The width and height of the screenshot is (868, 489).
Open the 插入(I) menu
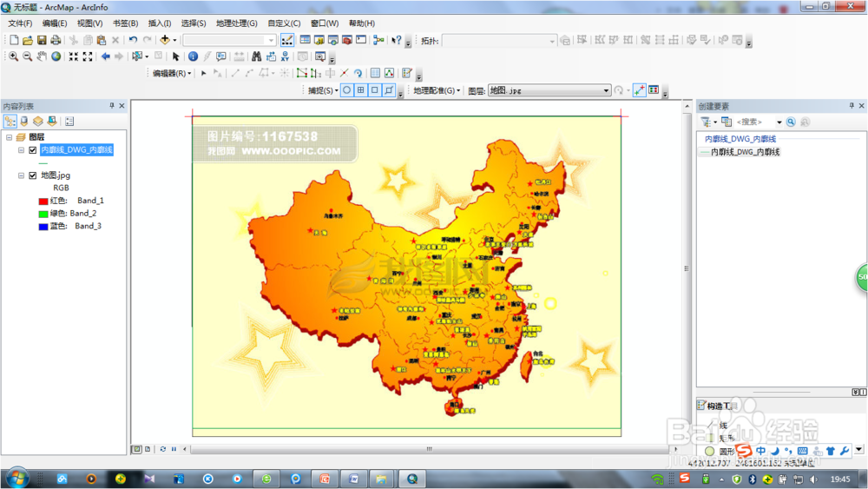click(160, 23)
